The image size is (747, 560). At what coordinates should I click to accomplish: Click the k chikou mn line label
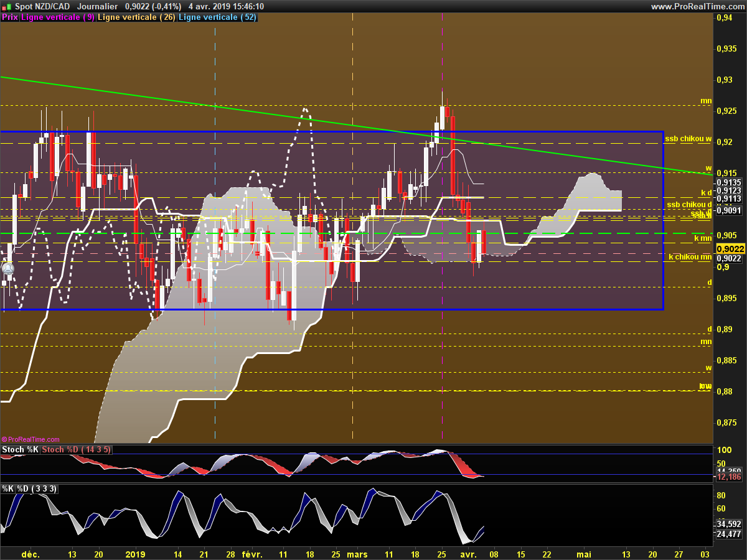click(x=690, y=256)
